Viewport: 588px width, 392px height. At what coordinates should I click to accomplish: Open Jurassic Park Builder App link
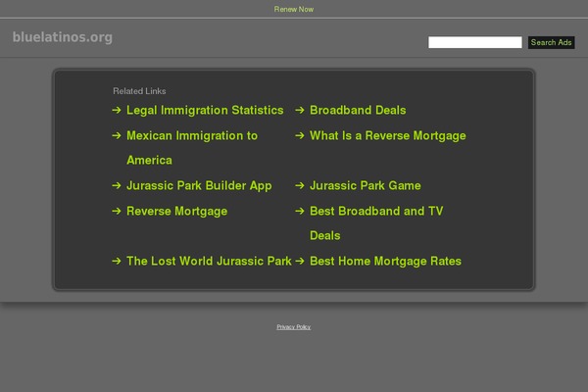pyautogui.click(x=199, y=185)
